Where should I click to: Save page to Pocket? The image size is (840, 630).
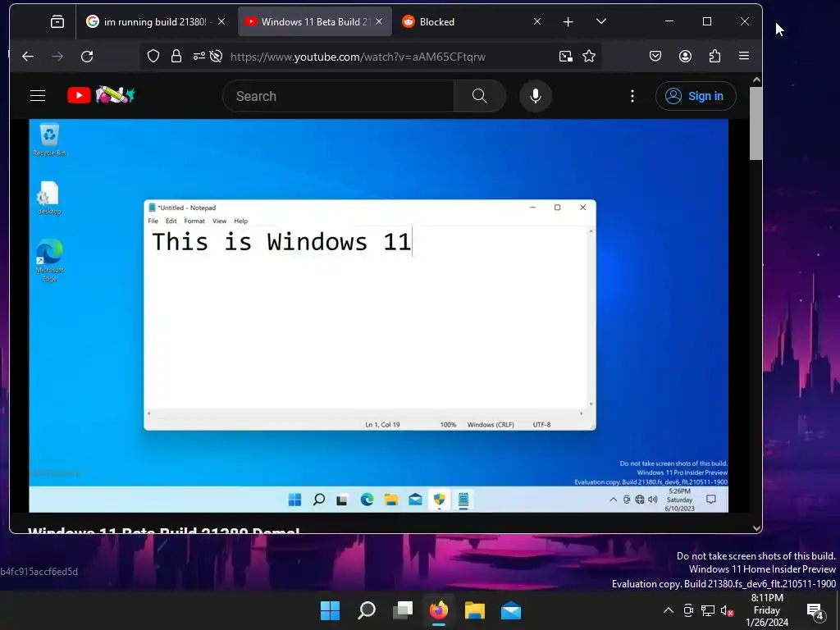(655, 57)
